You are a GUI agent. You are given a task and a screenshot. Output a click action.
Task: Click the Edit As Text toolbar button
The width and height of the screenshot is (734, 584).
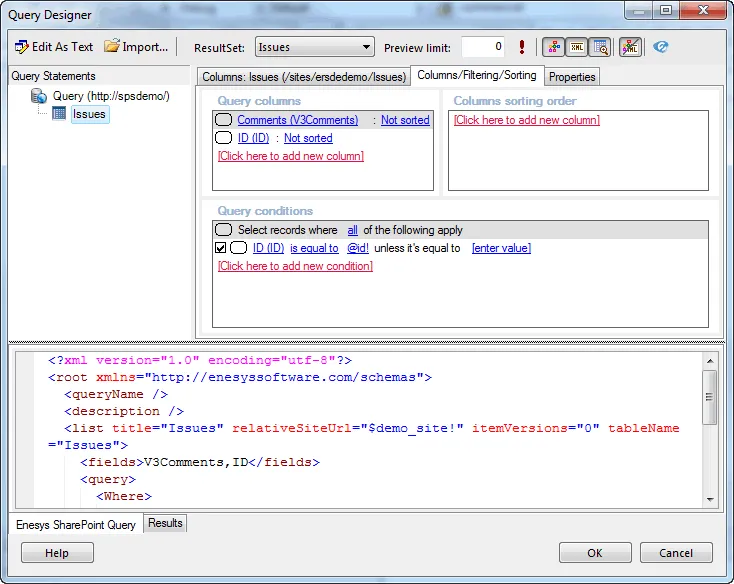pos(54,47)
